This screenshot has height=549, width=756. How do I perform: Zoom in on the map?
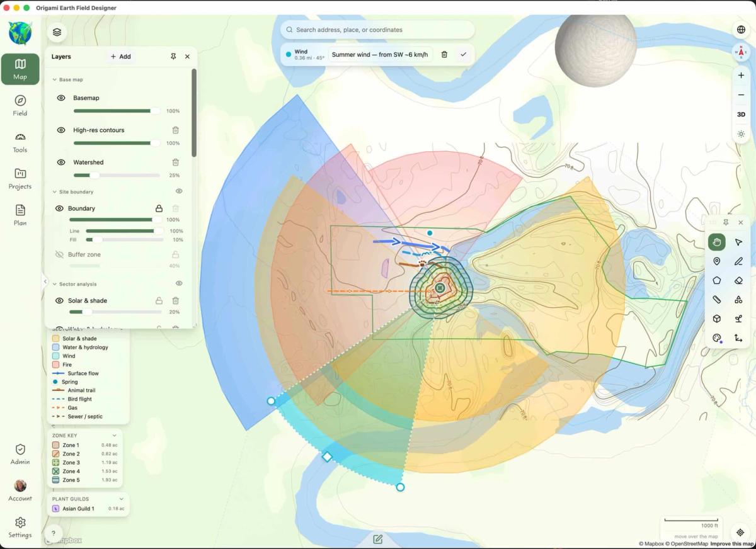tap(741, 75)
